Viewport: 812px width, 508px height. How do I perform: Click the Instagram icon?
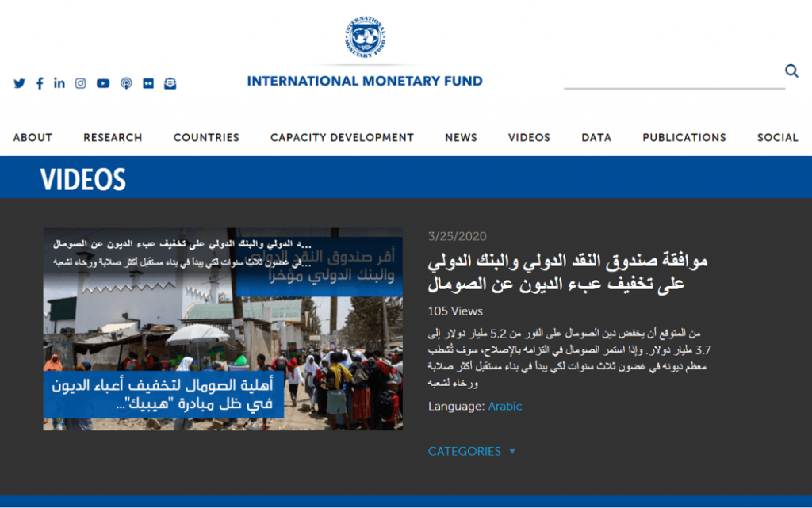coord(80,83)
